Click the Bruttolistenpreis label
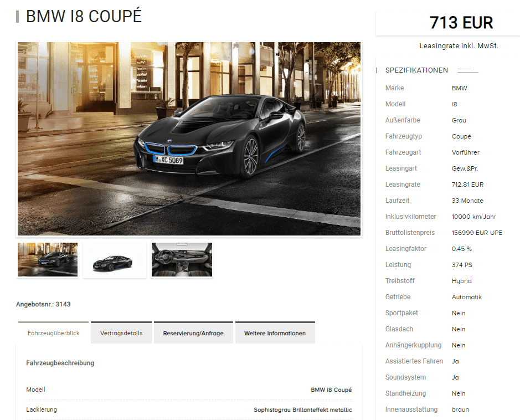This screenshot has width=520, height=420. coord(410,233)
